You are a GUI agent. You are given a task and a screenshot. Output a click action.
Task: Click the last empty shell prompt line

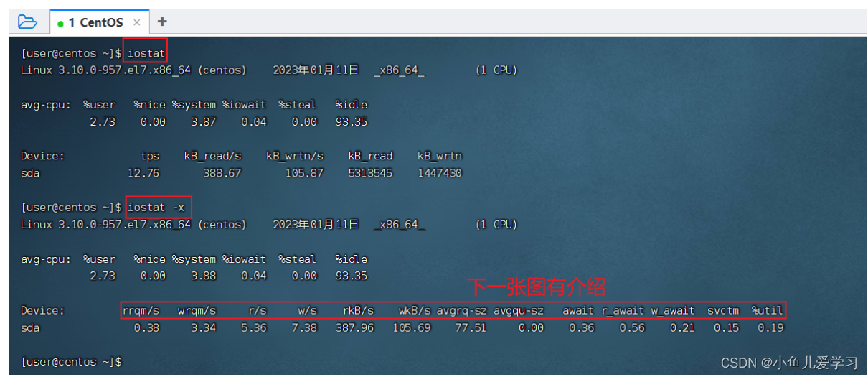coord(72,361)
